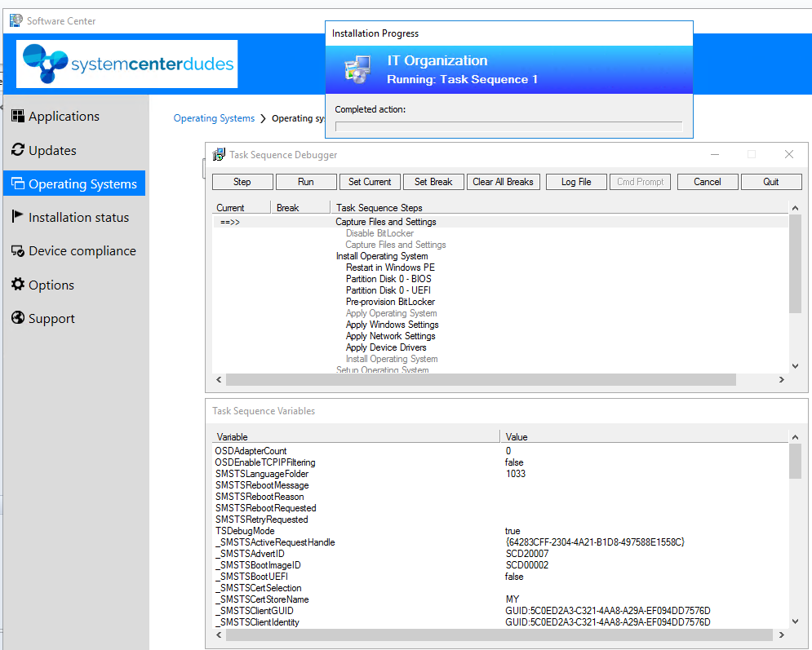The height and width of the screenshot is (650, 812).
Task: Select the SMSTSLanguageFolder variable
Action: (261, 474)
